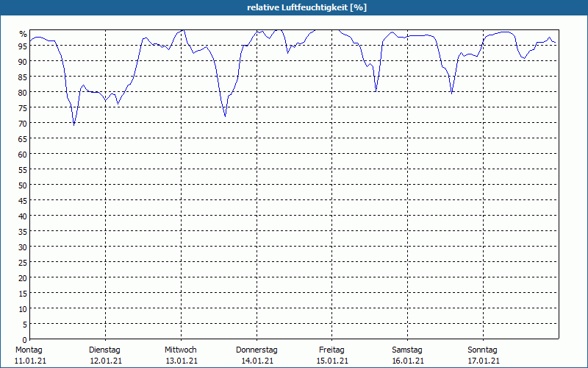This screenshot has width=588, height=368.
Task: Click the '%' unit label on the axis
Action: (x=24, y=34)
